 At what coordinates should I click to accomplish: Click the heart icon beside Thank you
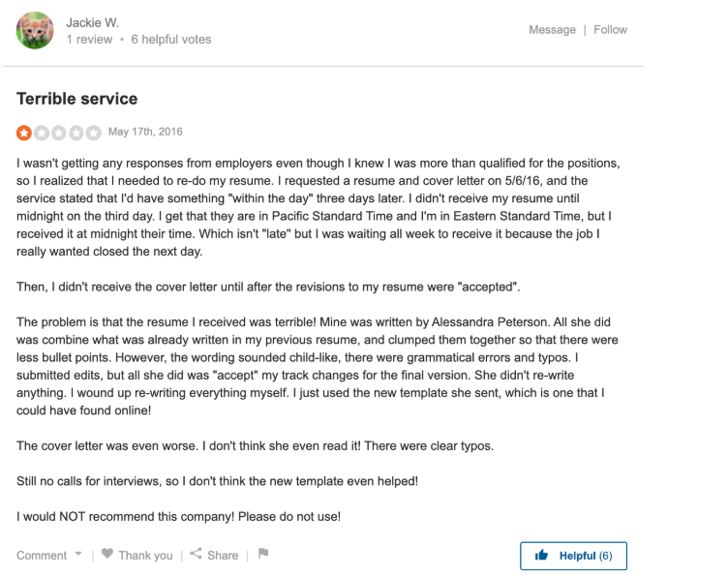(107, 554)
